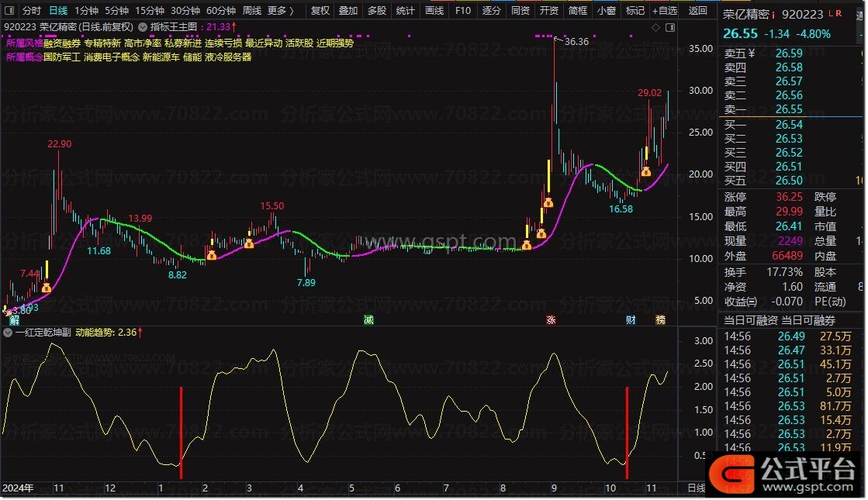The width and height of the screenshot is (868, 500).
Task: Add stock with the +自选 button
Action: click(x=665, y=11)
